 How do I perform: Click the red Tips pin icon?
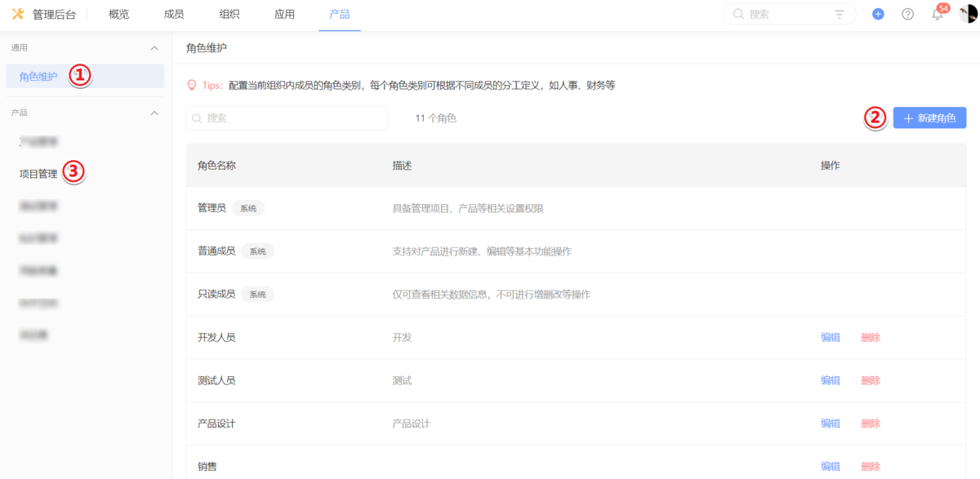(193, 83)
